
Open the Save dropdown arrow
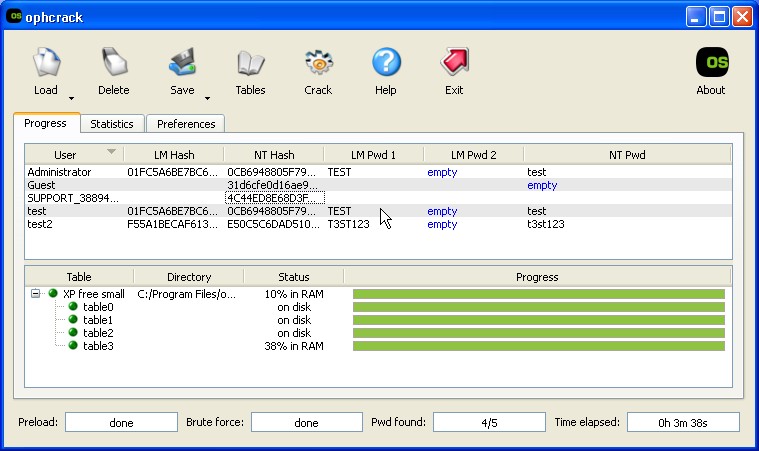pyautogui.click(x=207, y=98)
